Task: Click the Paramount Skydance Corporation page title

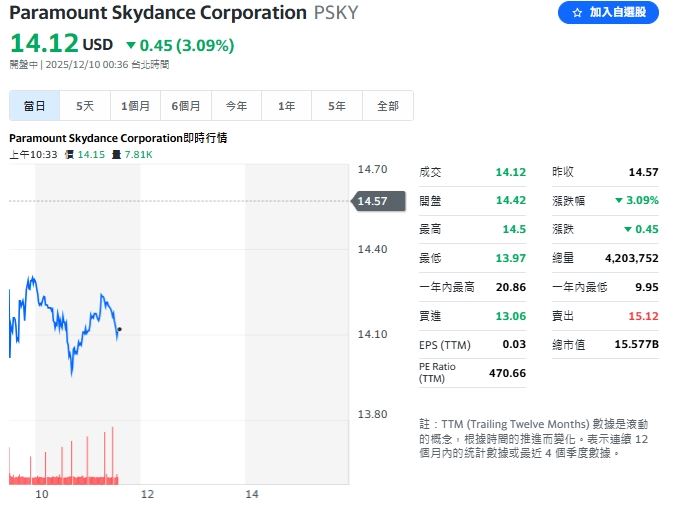Action: pyautogui.click(x=158, y=13)
